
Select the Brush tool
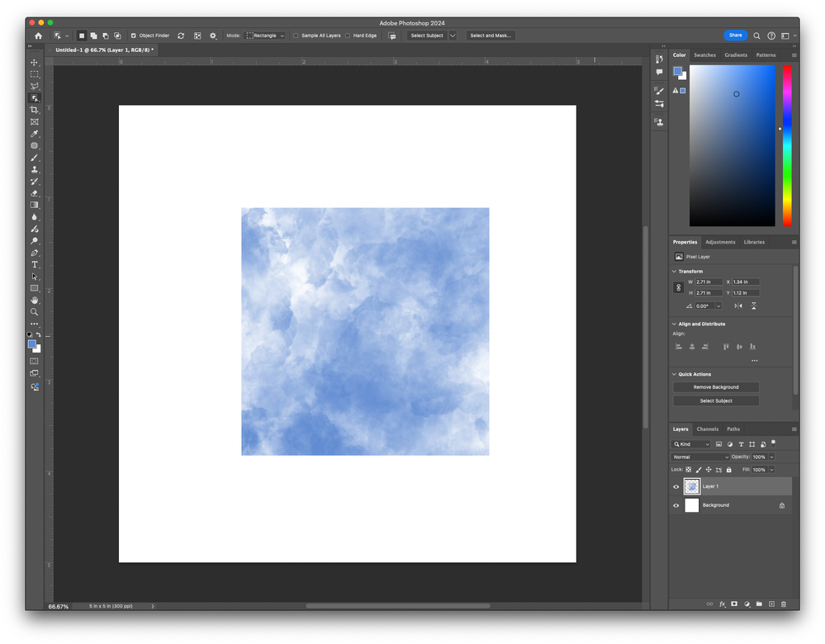click(x=34, y=158)
